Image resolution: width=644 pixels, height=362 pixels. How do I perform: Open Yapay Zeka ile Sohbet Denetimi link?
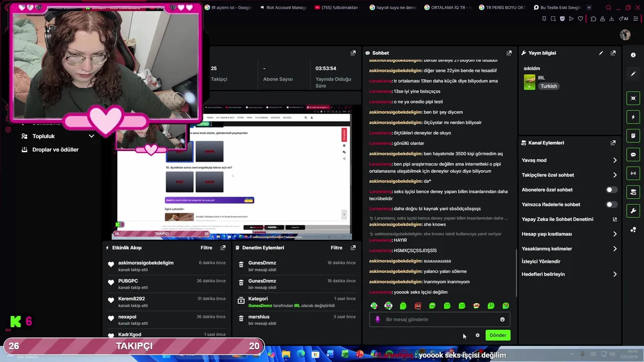(x=569, y=219)
